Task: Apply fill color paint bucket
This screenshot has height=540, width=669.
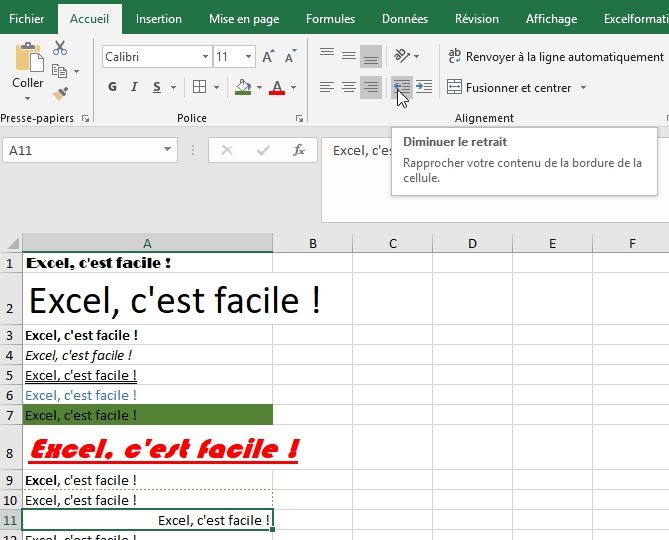Action: pos(243,87)
